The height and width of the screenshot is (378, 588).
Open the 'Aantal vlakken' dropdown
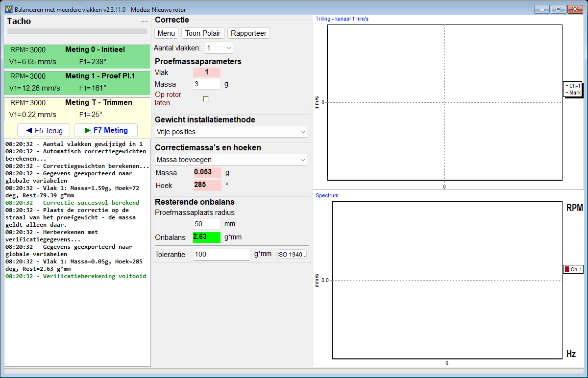[219, 47]
